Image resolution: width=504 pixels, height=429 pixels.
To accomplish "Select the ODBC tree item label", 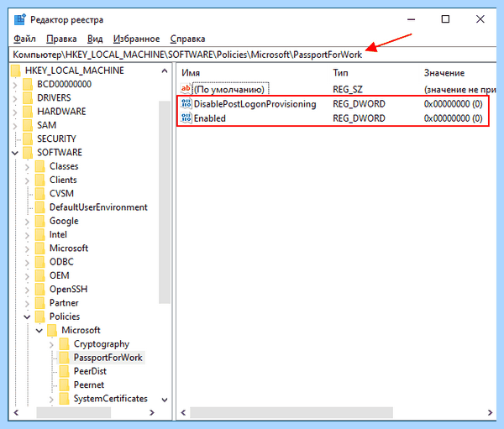I will click(61, 262).
